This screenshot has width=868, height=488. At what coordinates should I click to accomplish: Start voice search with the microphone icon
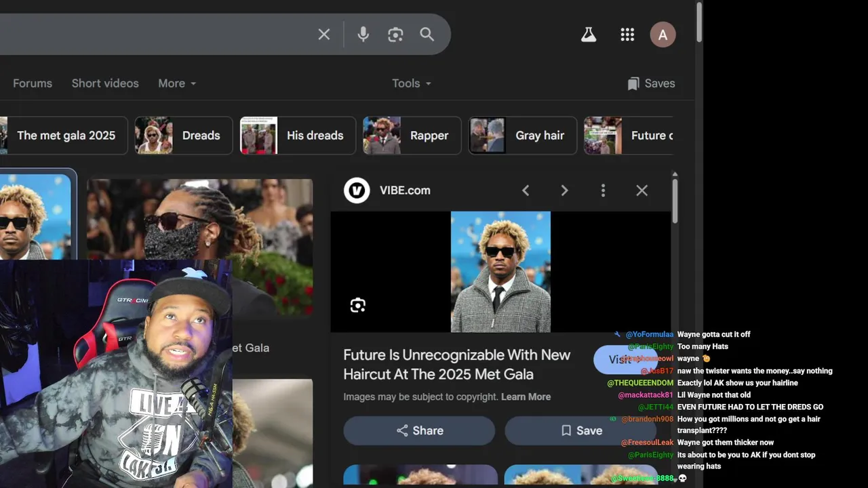pyautogui.click(x=363, y=35)
